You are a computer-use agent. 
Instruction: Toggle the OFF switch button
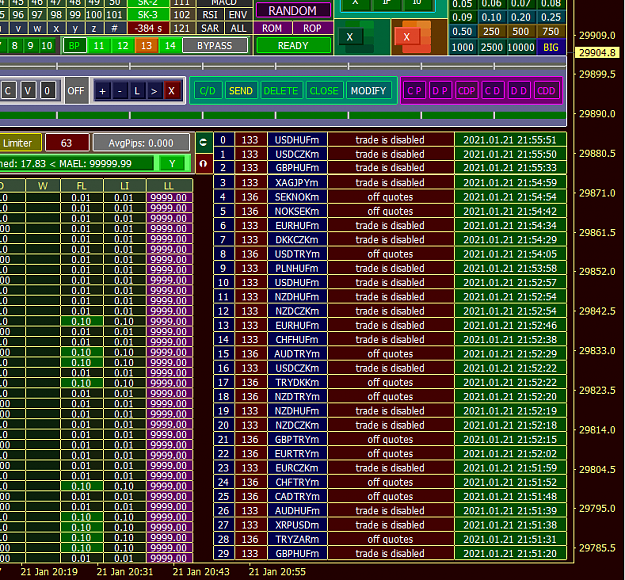tap(76, 91)
